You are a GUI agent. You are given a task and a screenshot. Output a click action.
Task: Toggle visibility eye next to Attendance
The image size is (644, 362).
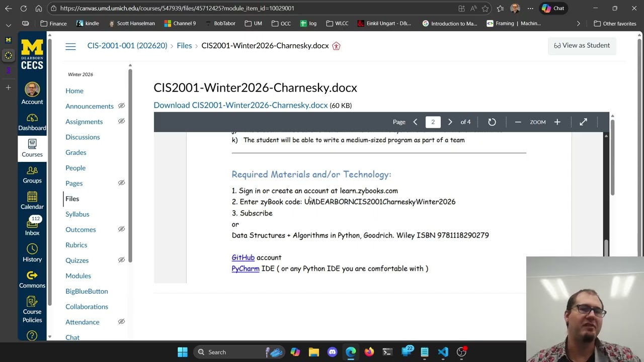(121, 322)
